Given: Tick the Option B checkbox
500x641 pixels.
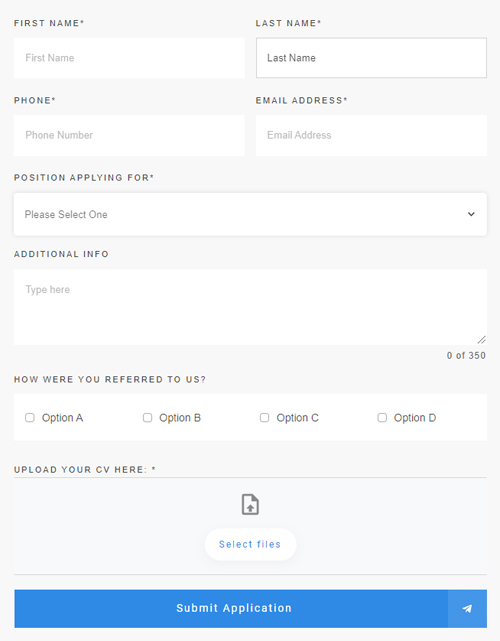Looking at the screenshot, I should coord(147,417).
